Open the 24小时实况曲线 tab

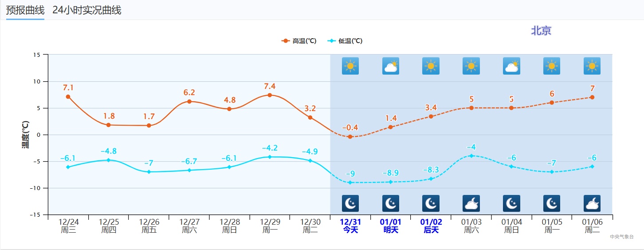[x=86, y=10]
